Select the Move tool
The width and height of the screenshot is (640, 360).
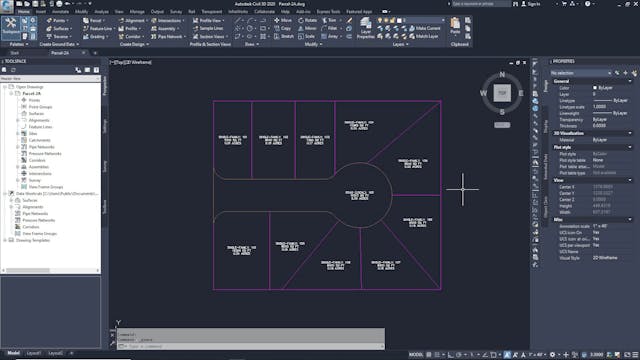[x=283, y=20]
